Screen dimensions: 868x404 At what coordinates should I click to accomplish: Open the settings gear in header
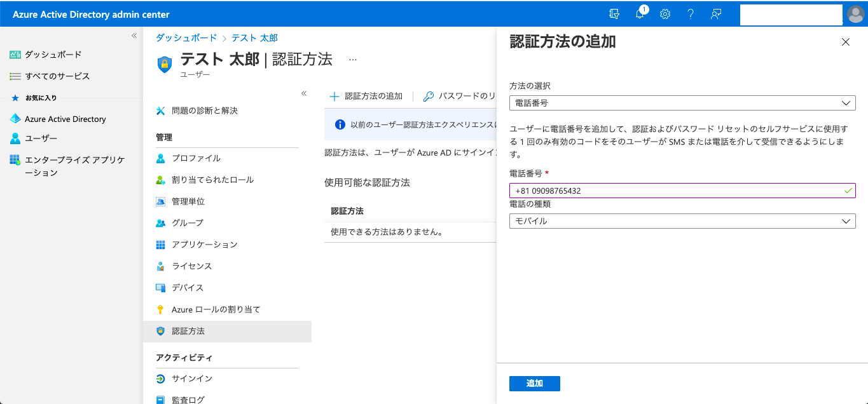[x=665, y=14]
